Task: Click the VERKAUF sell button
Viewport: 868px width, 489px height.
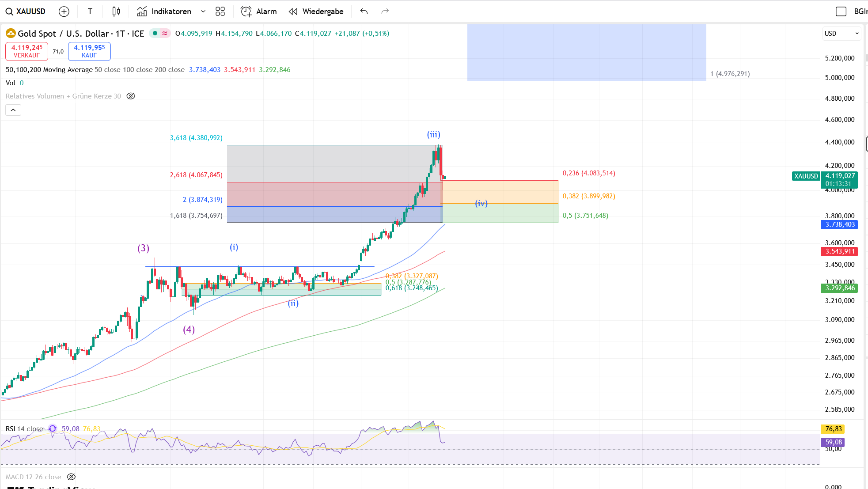Action: click(27, 51)
